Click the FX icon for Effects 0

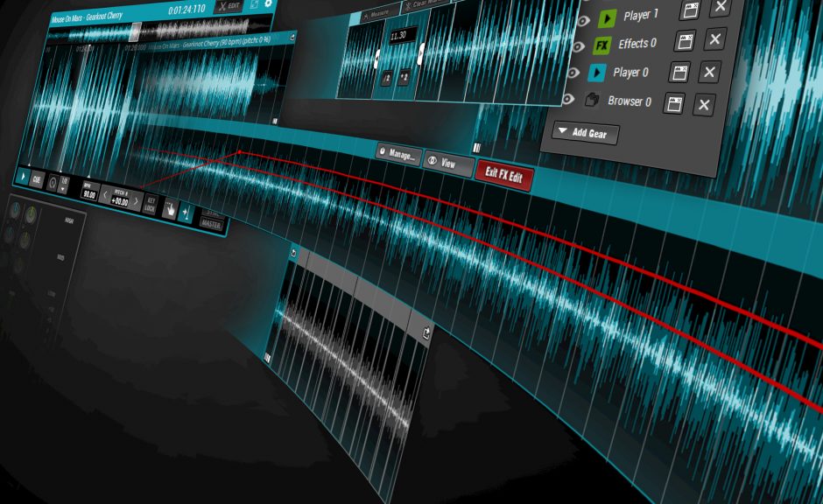[602, 43]
